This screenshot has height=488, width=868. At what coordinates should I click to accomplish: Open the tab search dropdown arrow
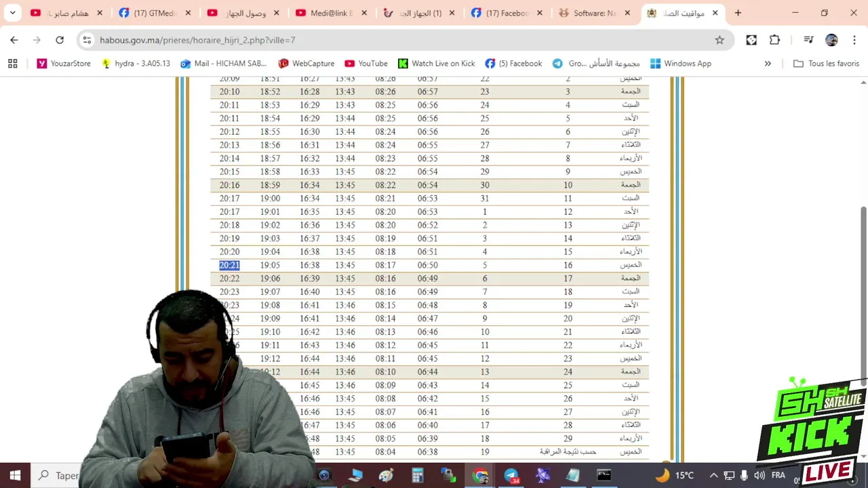[x=12, y=13]
